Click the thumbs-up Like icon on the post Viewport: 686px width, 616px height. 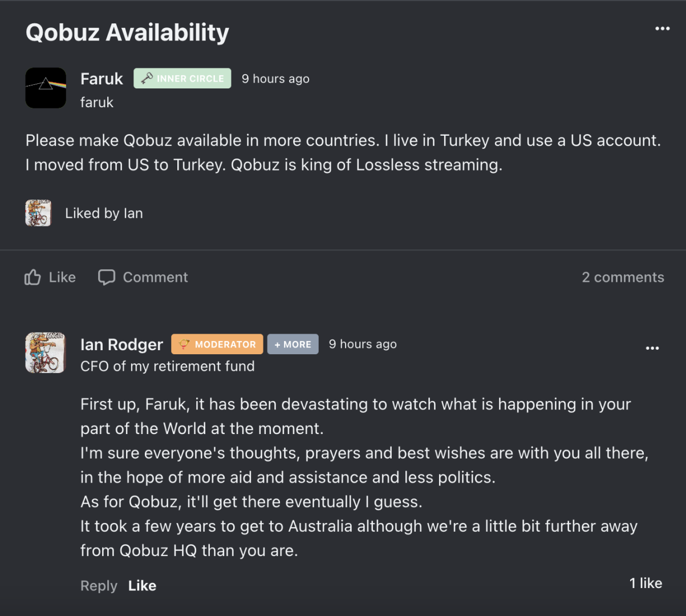tap(33, 277)
